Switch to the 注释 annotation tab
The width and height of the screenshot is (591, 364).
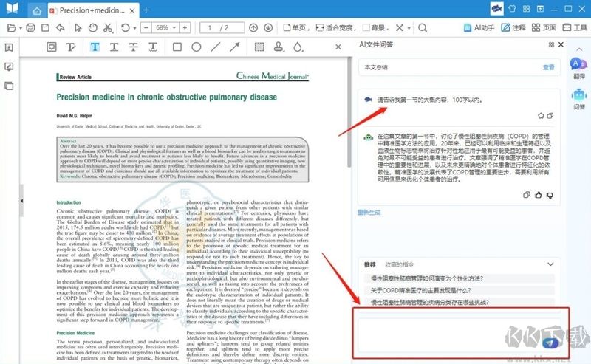(513, 27)
